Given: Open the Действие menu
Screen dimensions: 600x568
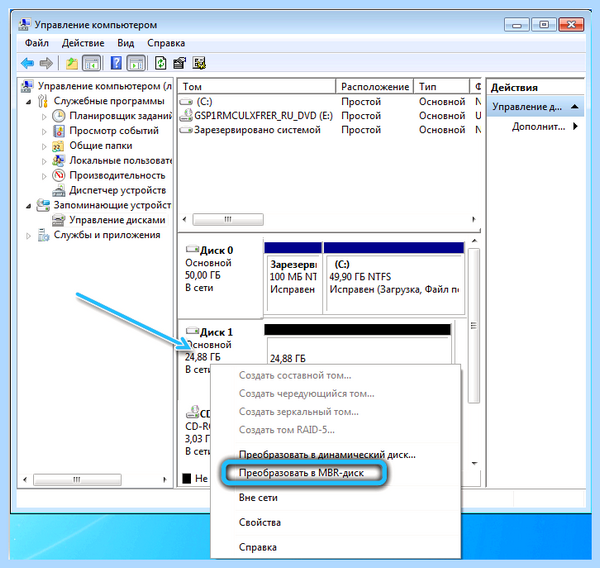Looking at the screenshot, I should [x=83, y=43].
